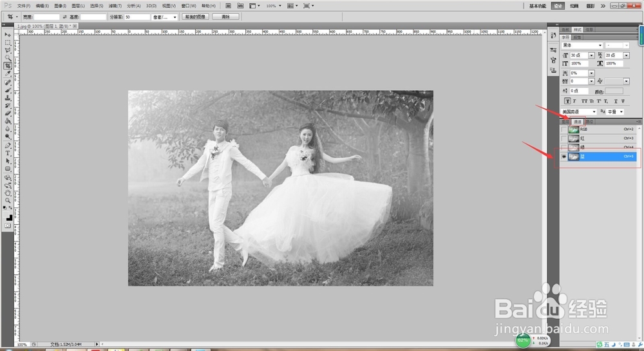The height and width of the screenshot is (351, 644).
Task: Open the font size dropdown 30点
Action: pyautogui.click(x=591, y=55)
